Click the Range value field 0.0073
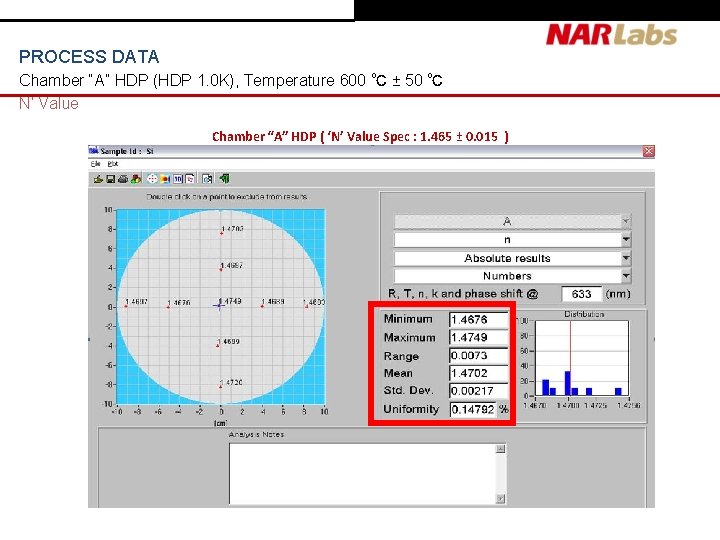 (478, 355)
